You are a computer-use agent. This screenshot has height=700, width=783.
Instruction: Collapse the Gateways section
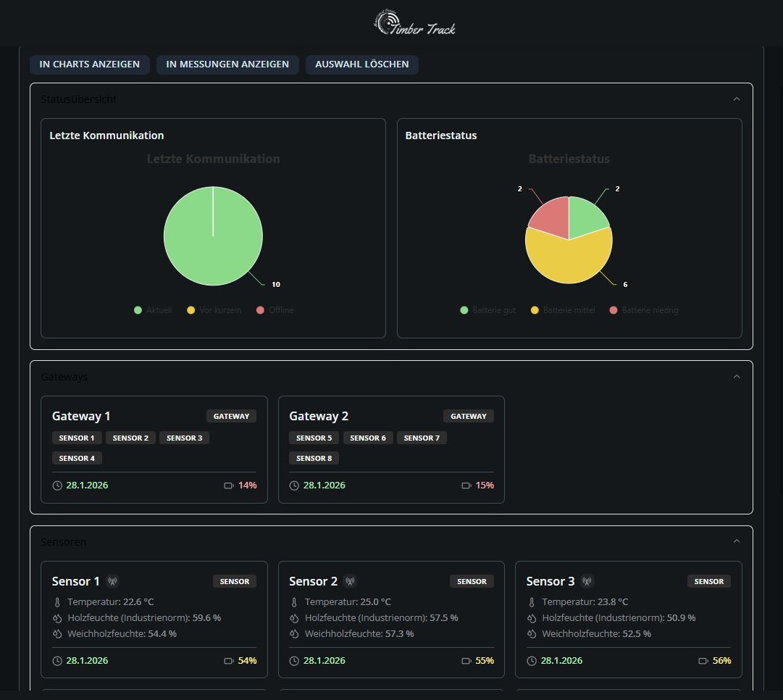[737, 377]
